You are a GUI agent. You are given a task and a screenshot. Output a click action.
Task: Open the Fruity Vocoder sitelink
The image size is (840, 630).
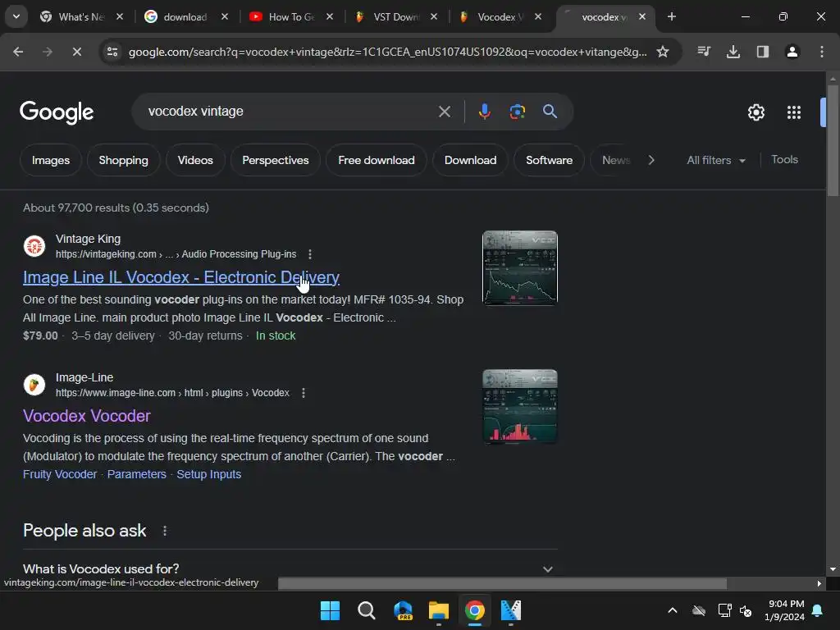pos(60,474)
